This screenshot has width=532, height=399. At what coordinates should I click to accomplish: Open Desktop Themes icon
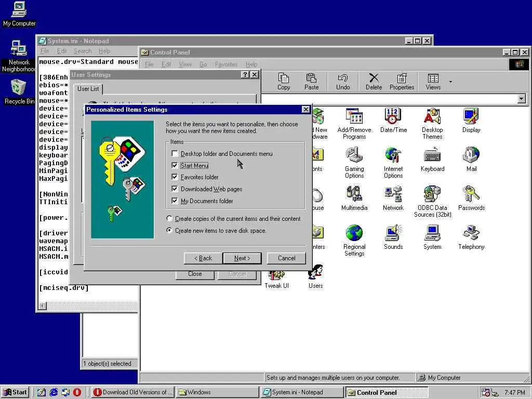click(432, 124)
